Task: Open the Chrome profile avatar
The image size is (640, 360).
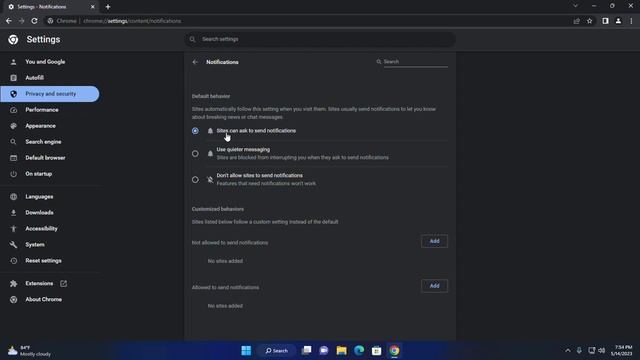Action: point(618,21)
